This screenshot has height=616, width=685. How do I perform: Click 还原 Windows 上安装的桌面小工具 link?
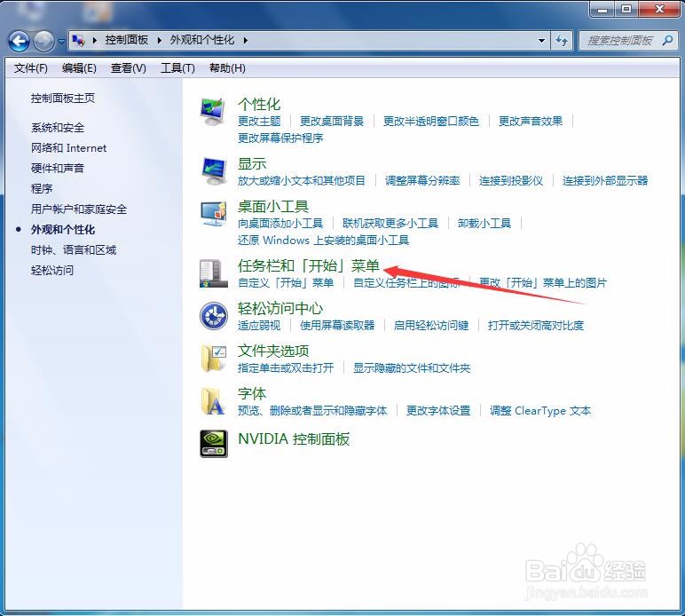[323, 240]
